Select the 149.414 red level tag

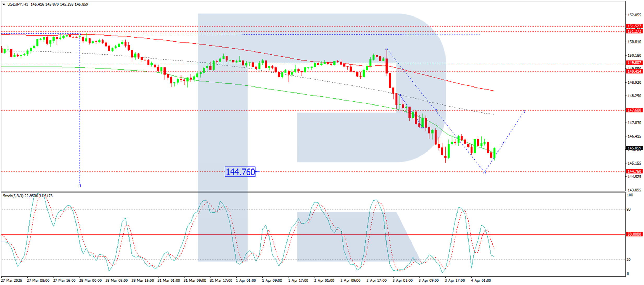click(x=634, y=71)
